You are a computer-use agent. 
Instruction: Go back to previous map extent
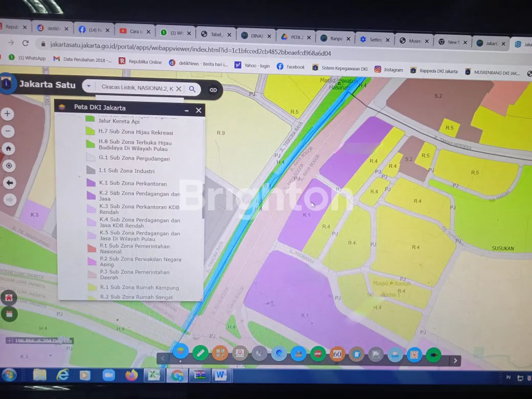[9, 183]
